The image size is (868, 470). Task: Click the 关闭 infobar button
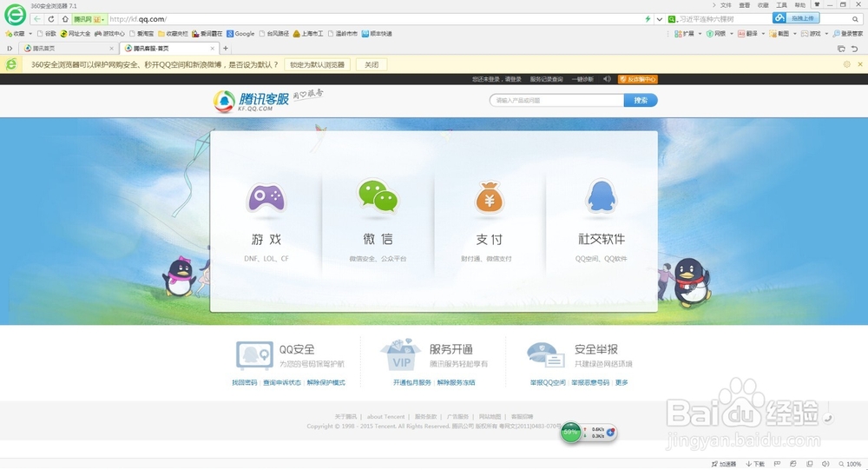(372, 65)
